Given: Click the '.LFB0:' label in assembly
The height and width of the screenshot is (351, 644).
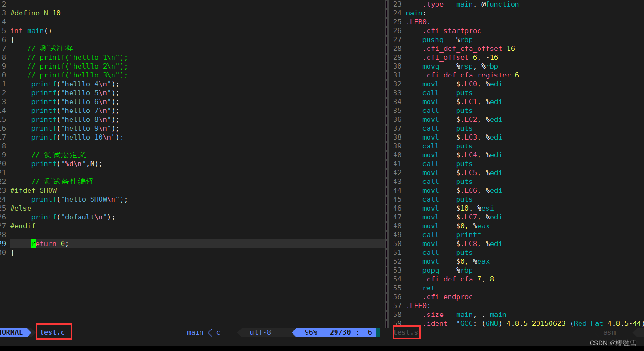Looking at the screenshot, I should pos(418,22).
